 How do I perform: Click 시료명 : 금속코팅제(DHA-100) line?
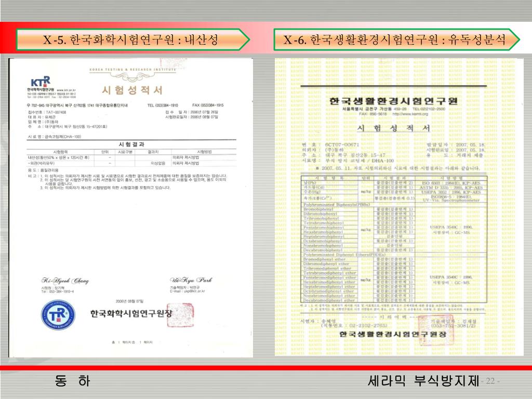click(55, 137)
